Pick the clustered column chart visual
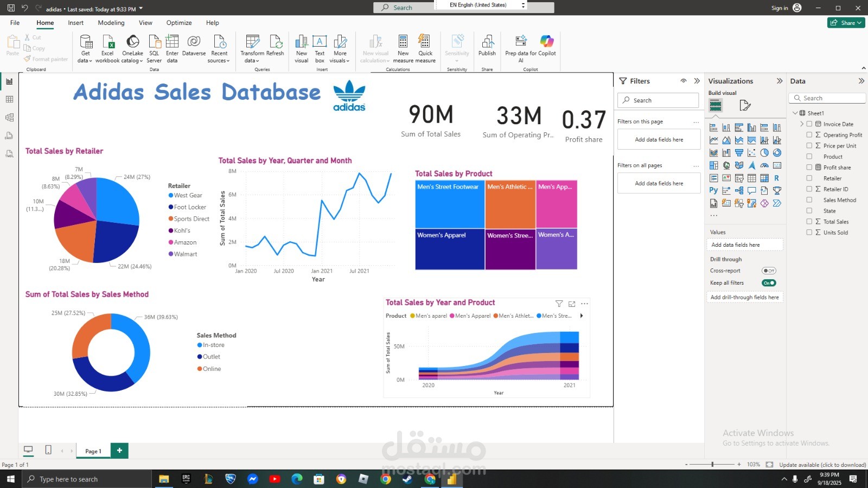The height and width of the screenshot is (488, 868). 751,127
